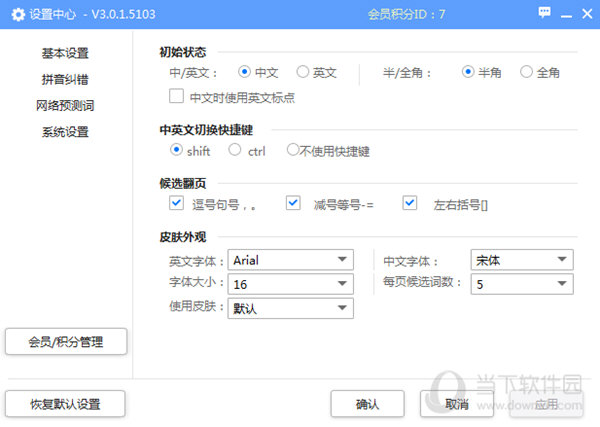
Task: Open the 中文字体 宋体 dropdown
Action: (522, 260)
